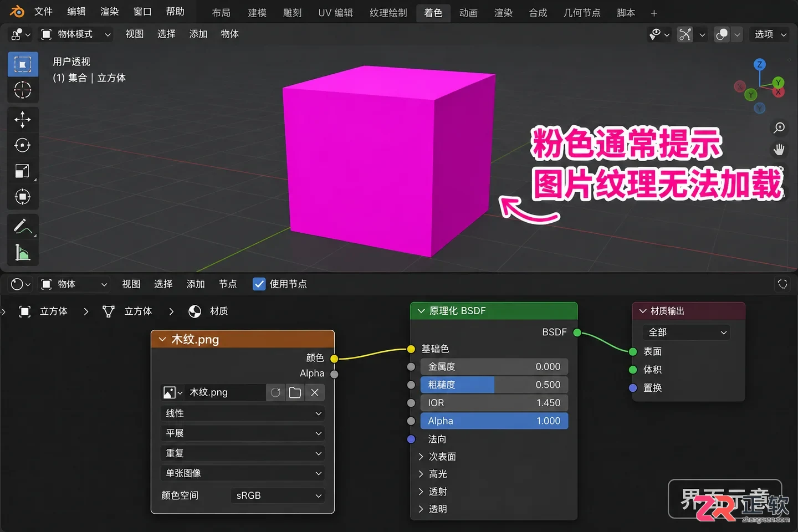Select the box select tool
Screen dimensions: 798x532
[x=23, y=64]
